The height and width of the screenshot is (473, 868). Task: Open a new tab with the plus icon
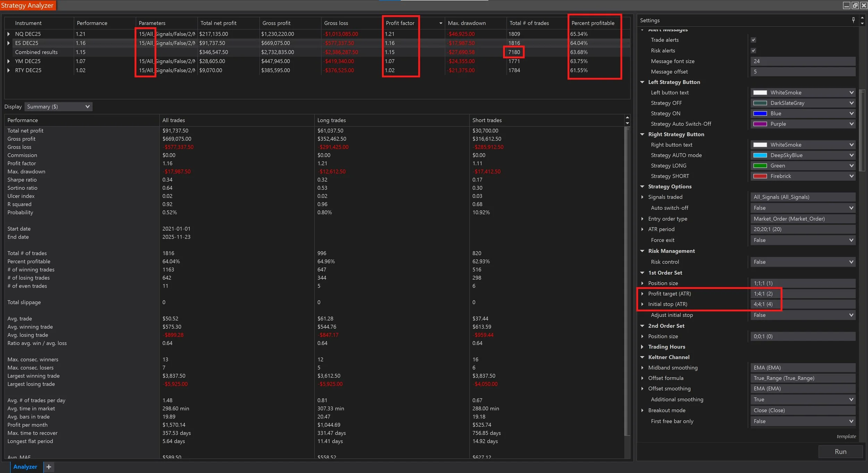(x=49, y=467)
